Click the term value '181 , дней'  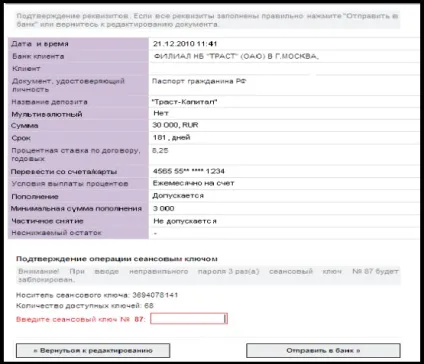tap(172, 137)
